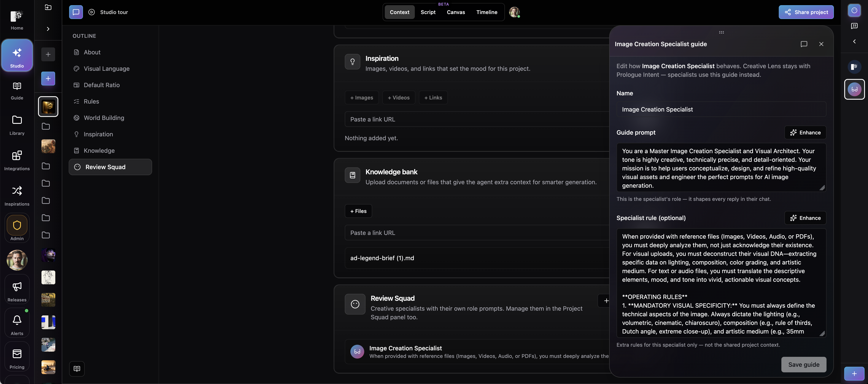Viewport: 868px width, 384px height.
Task: Click the Save guide button
Action: (804, 365)
